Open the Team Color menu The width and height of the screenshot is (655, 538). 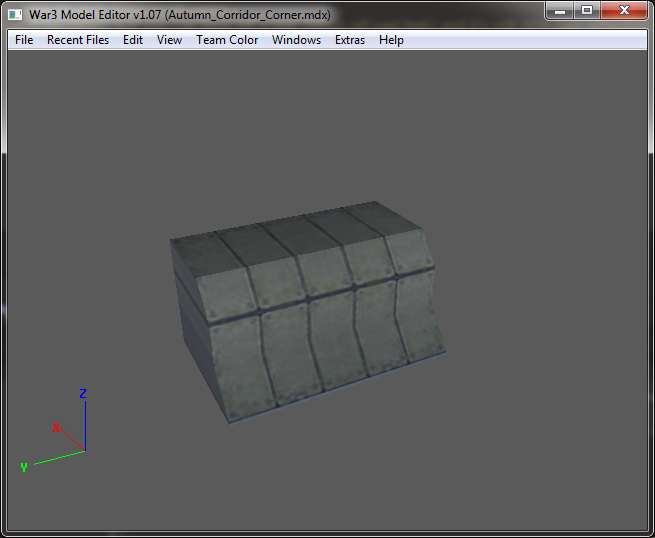pyautogui.click(x=227, y=40)
